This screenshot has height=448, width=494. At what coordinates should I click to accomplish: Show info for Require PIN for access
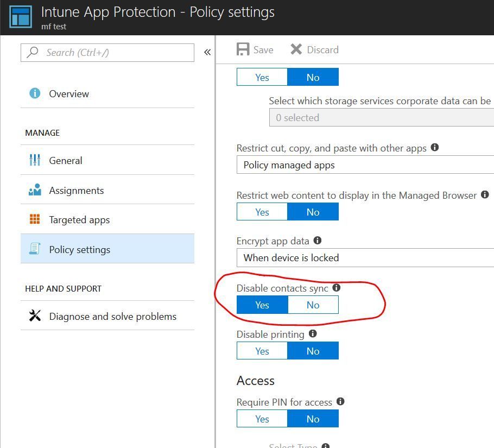(340, 401)
